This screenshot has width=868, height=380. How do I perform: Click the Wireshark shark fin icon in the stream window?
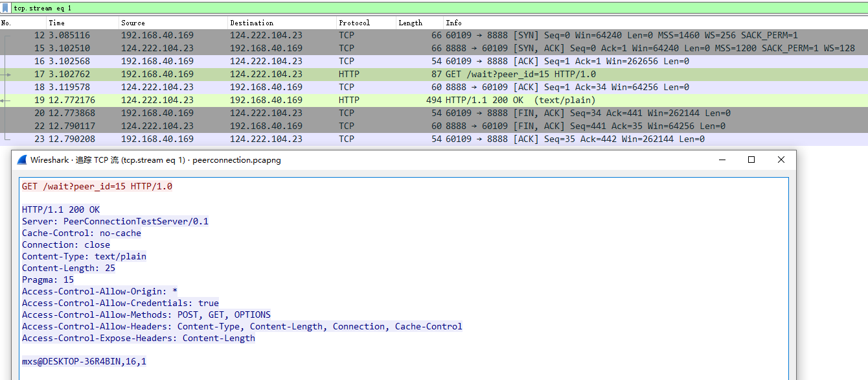22,160
